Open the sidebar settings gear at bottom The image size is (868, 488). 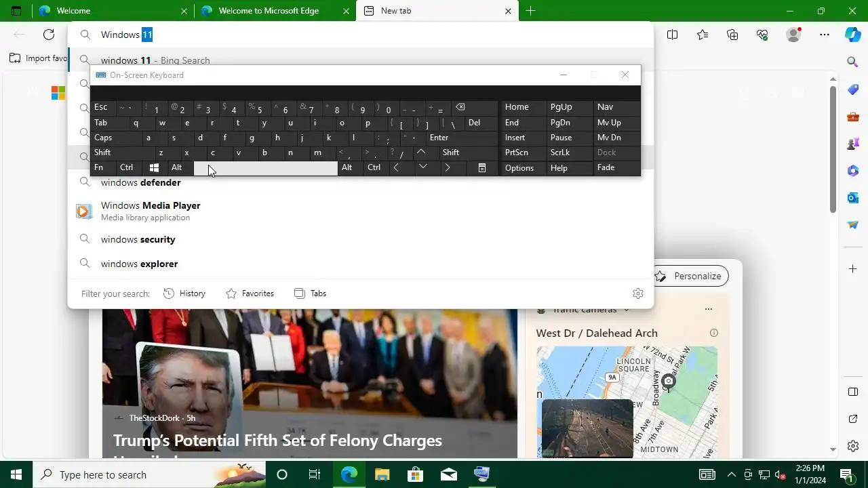pyautogui.click(x=853, y=446)
